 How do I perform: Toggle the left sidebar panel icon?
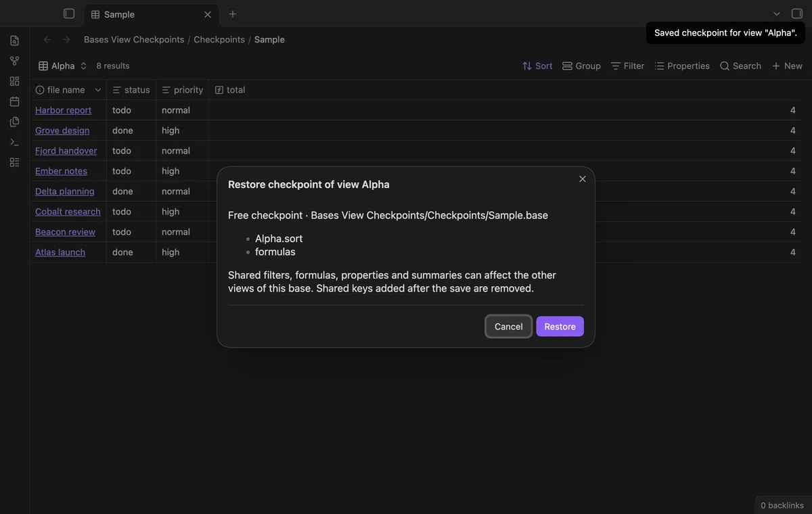69,14
